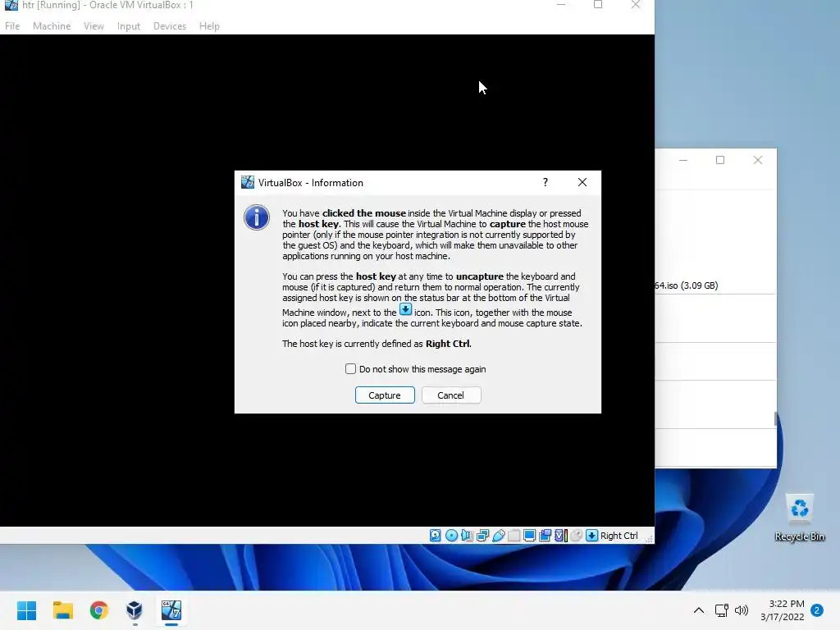Open the Windows Start menu
840x630 pixels.
26,610
